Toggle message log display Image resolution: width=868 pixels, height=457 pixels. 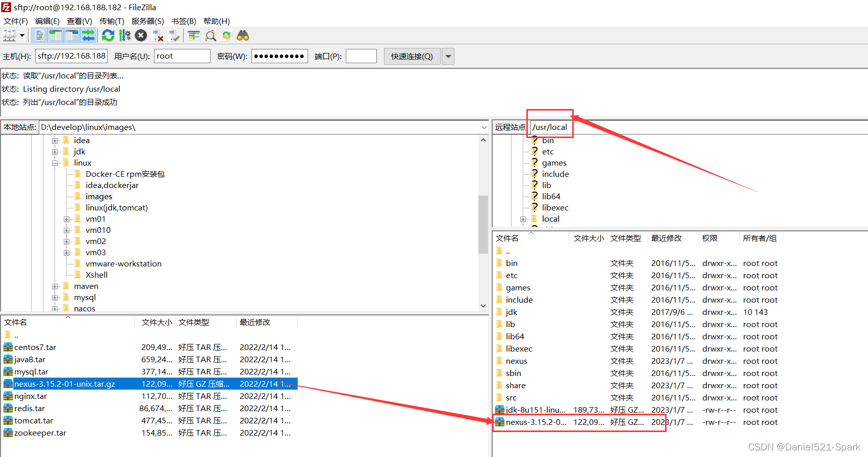(39, 36)
